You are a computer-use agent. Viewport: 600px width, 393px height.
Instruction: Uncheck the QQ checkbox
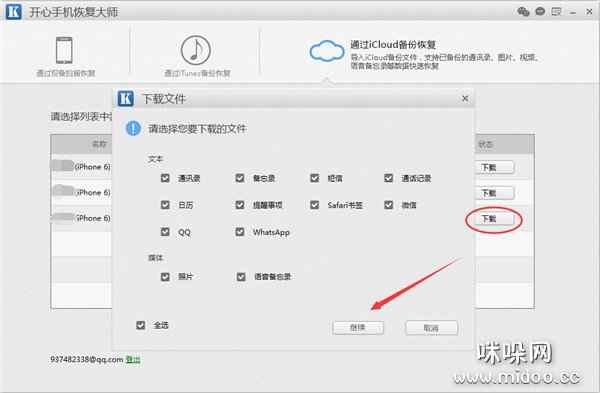[x=165, y=232]
